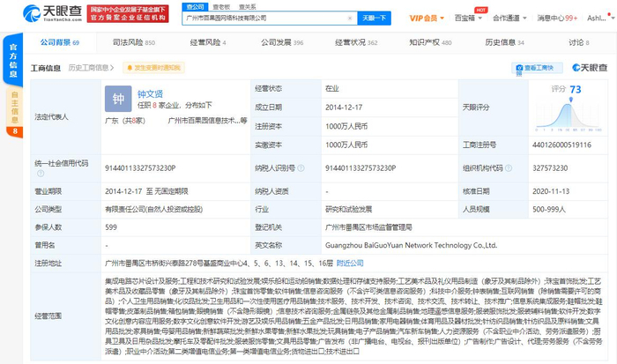Open the 合作通道 dropdown menu

509,19
